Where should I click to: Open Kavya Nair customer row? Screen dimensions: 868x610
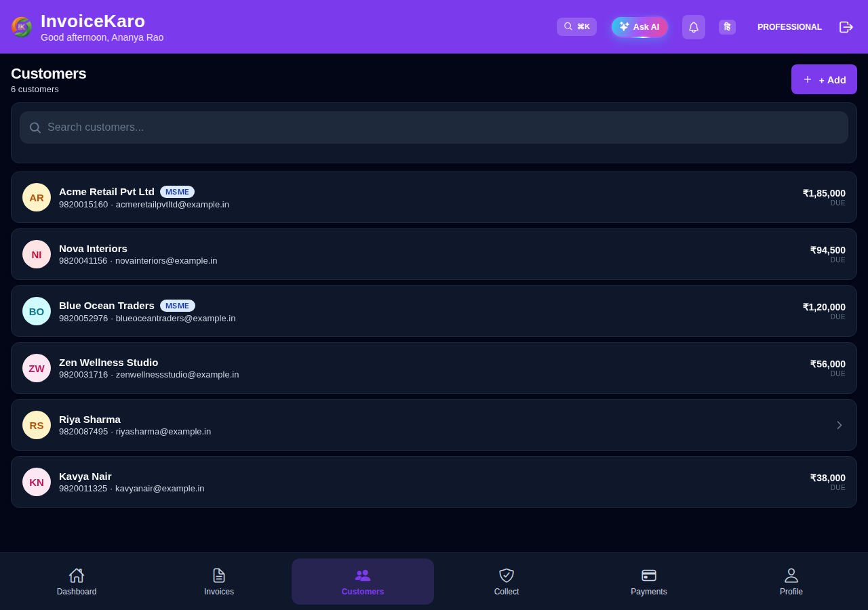[434, 482]
